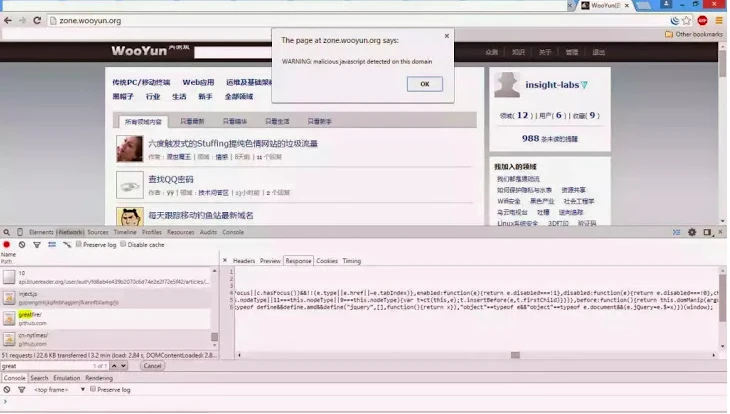Click the console filter funnel icon
The width and height of the screenshot is (730, 414).
coord(21,389)
